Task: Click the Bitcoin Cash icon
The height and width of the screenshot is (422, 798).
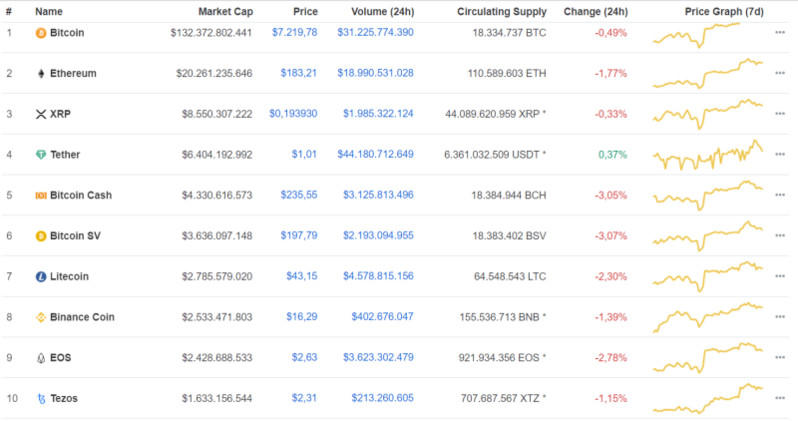Action: (41, 195)
